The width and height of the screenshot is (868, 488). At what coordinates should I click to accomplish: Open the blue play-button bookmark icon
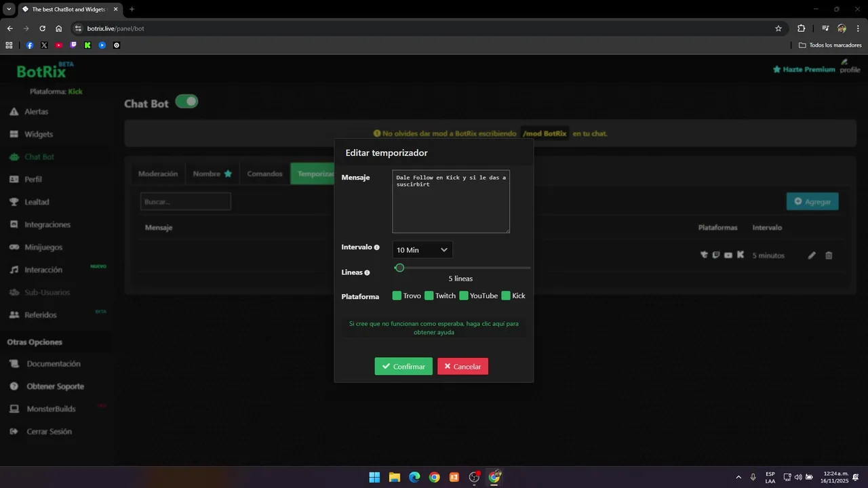[102, 45]
